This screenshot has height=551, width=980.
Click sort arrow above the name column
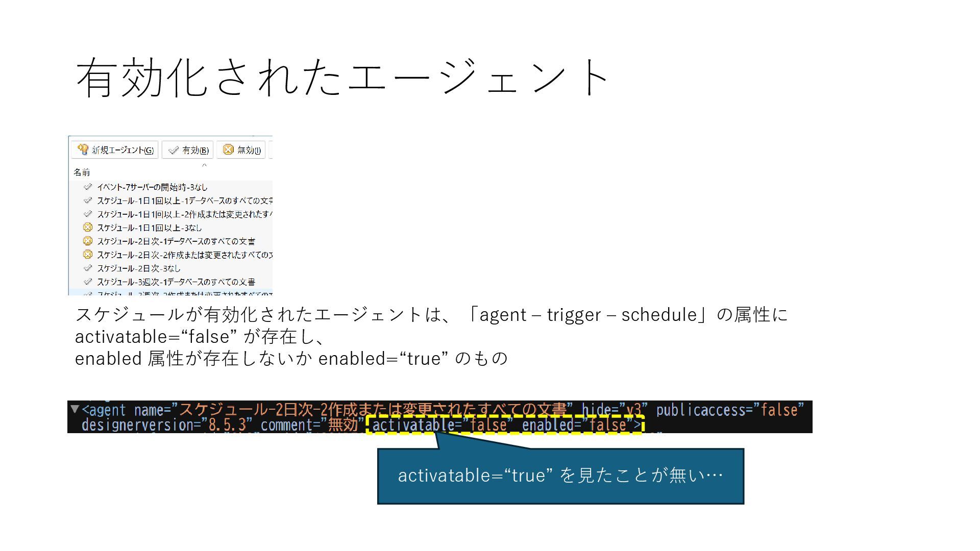click(x=204, y=165)
